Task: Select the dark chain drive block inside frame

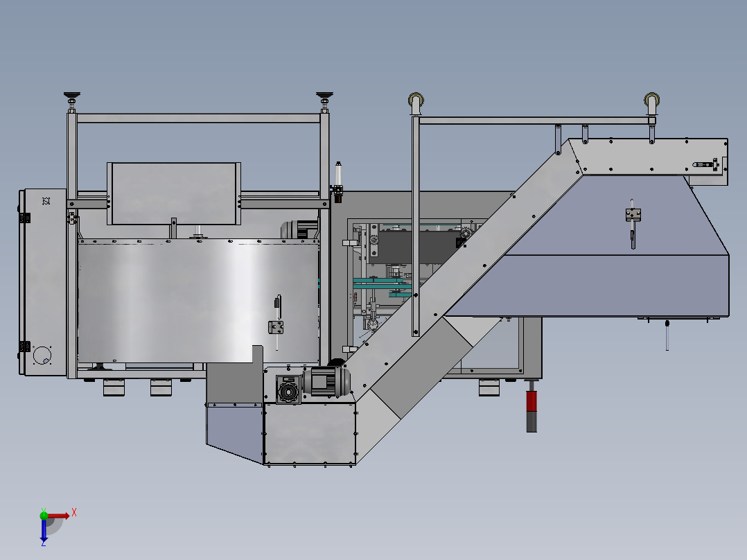Action: pyautogui.click(x=414, y=246)
